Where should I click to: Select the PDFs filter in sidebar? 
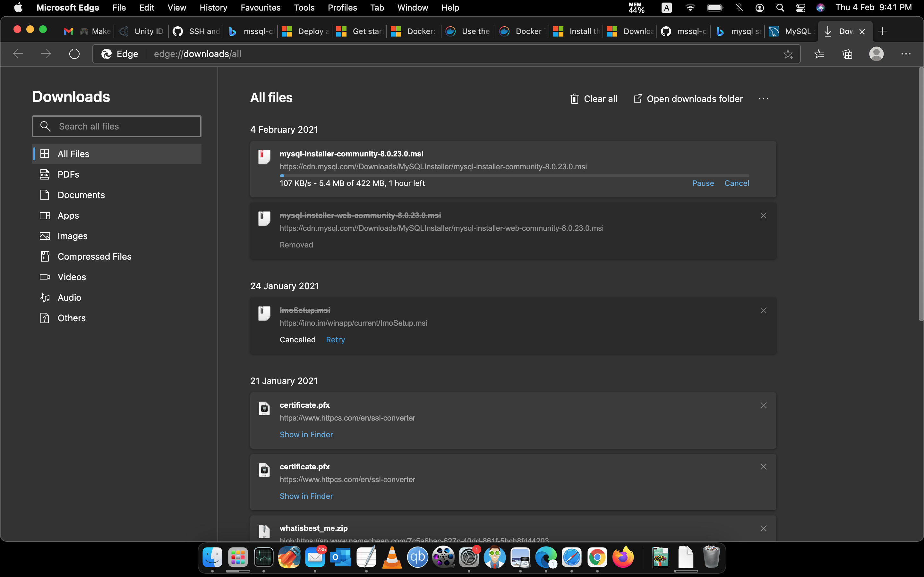[68, 174]
